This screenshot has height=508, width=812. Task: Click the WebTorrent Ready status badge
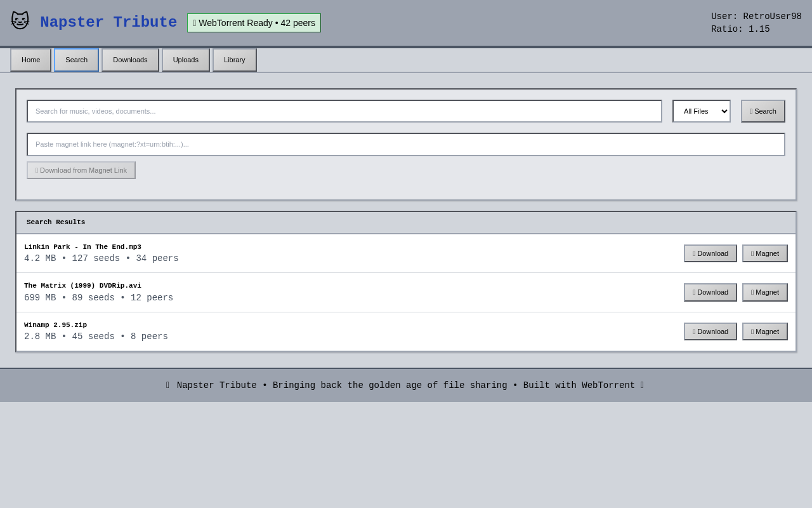[x=254, y=23]
